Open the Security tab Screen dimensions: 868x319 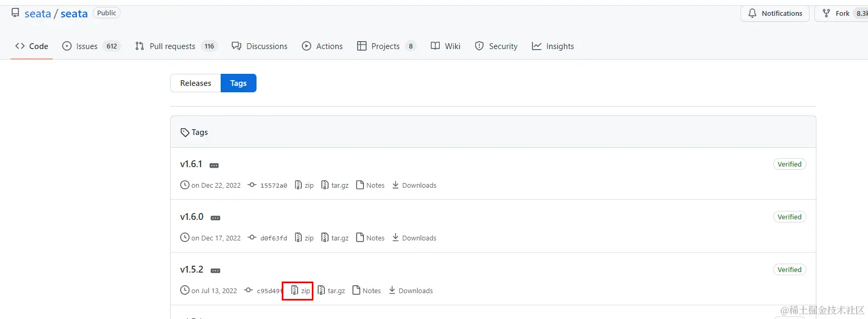click(496, 46)
